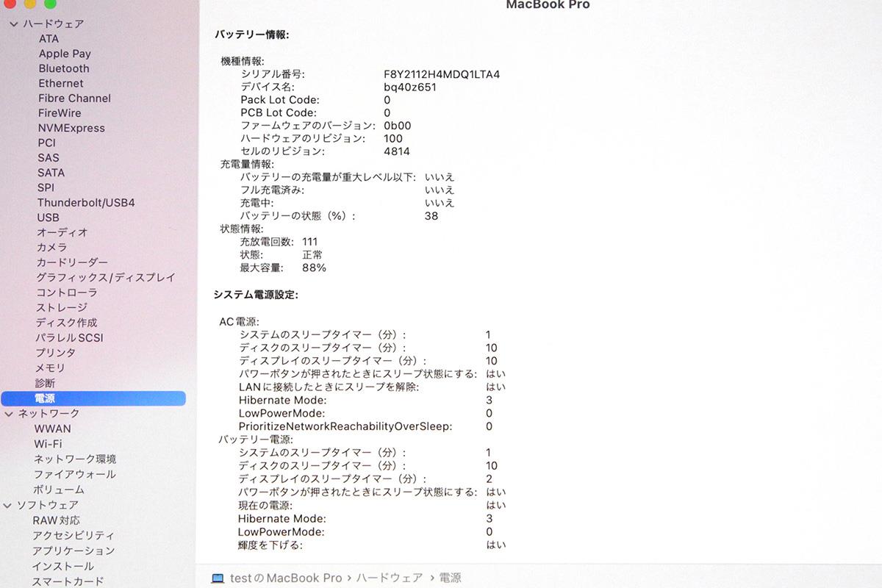Select コントローラ in the sidebar
Image resolution: width=882 pixels, height=588 pixels.
pyautogui.click(x=67, y=293)
